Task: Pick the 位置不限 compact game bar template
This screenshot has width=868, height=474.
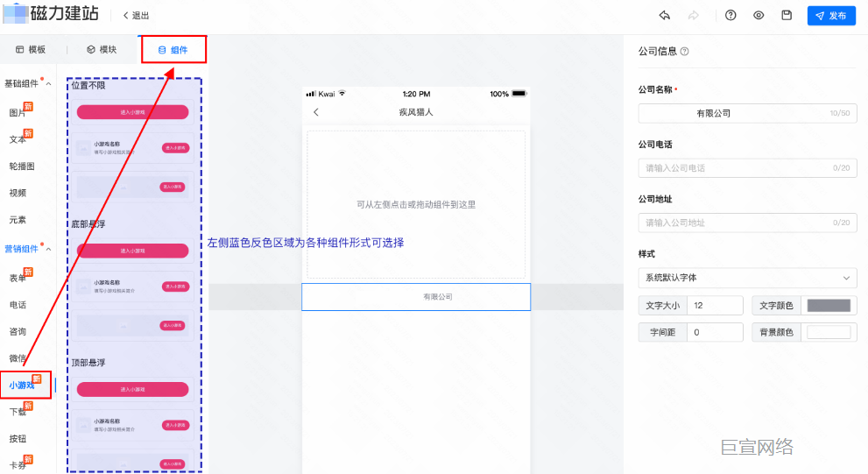Action: point(132,187)
